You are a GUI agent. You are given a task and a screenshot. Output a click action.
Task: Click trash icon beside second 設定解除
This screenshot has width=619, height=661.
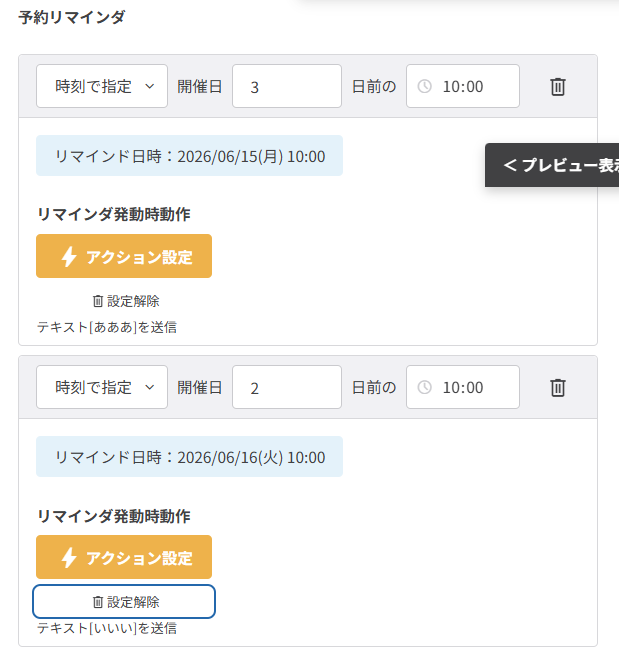tap(97, 602)
